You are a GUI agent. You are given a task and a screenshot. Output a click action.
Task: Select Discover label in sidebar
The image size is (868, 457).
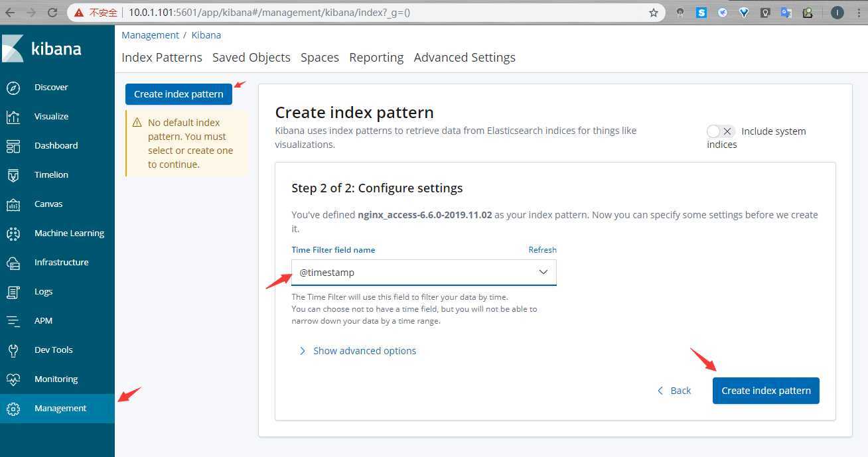coord(51,88)
